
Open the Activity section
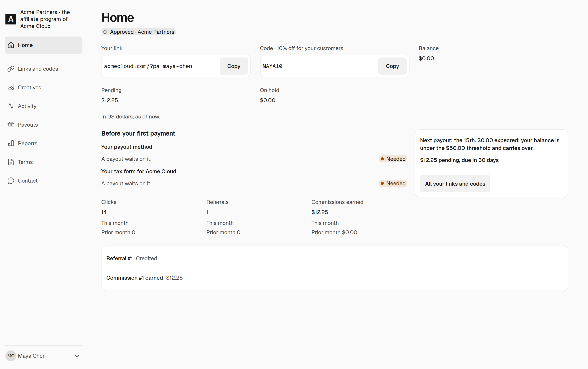coord(44,106)
